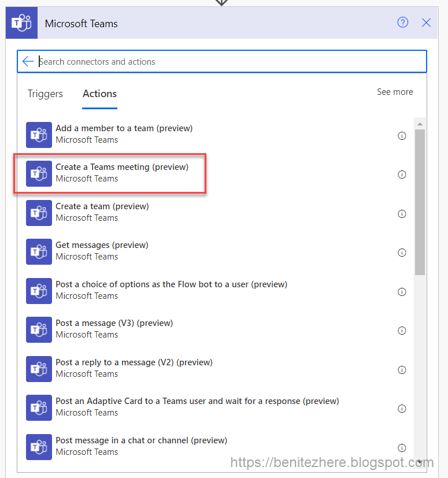Click the Teams icon for Post an Adaptive Card
448x478 pixels.
(39, 407)
